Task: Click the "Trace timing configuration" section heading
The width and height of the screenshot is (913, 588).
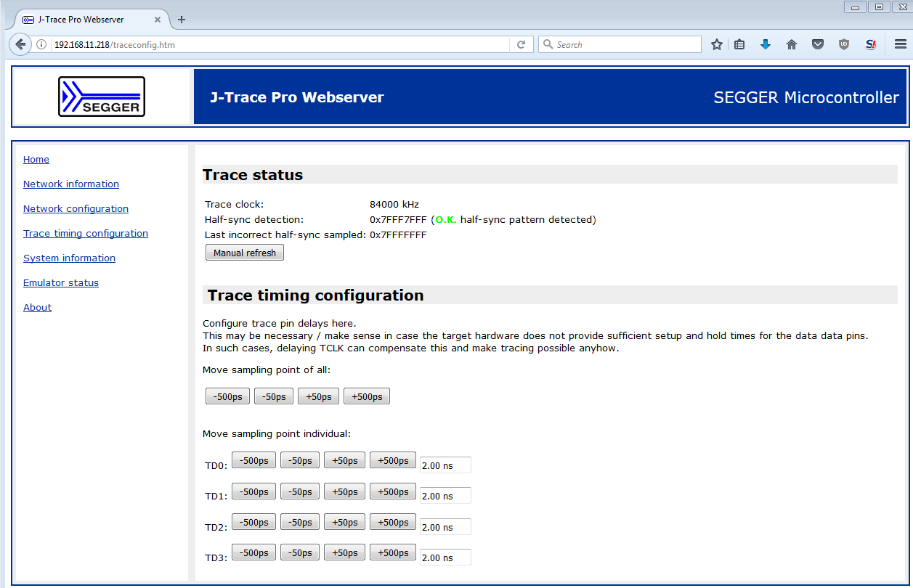Action: [316, 295]
